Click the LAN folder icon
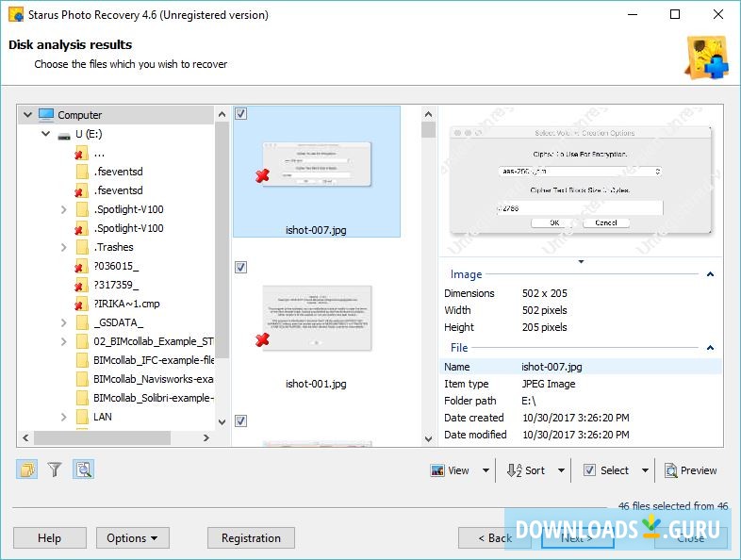The height and width of the screenshot is (560, 741). (x=82, y=417)
